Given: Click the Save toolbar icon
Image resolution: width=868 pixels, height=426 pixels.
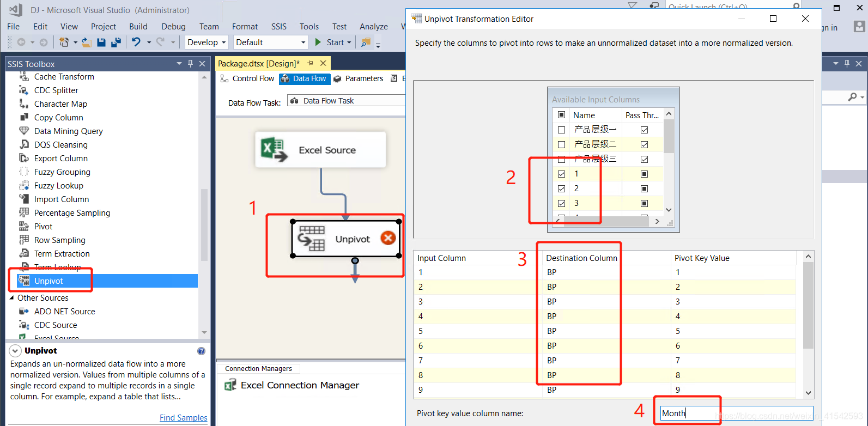Looking at the screenshot, I should (101, 42).
